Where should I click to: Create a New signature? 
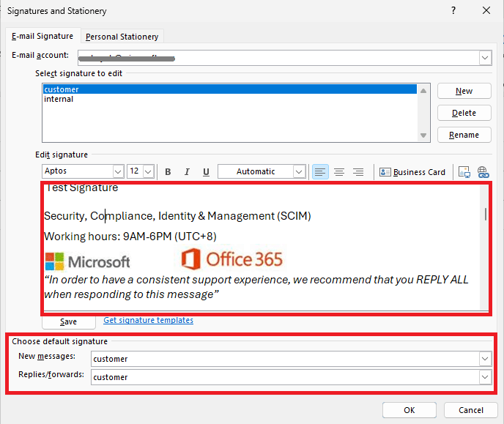pyautogui.click(x=464, y=91)
